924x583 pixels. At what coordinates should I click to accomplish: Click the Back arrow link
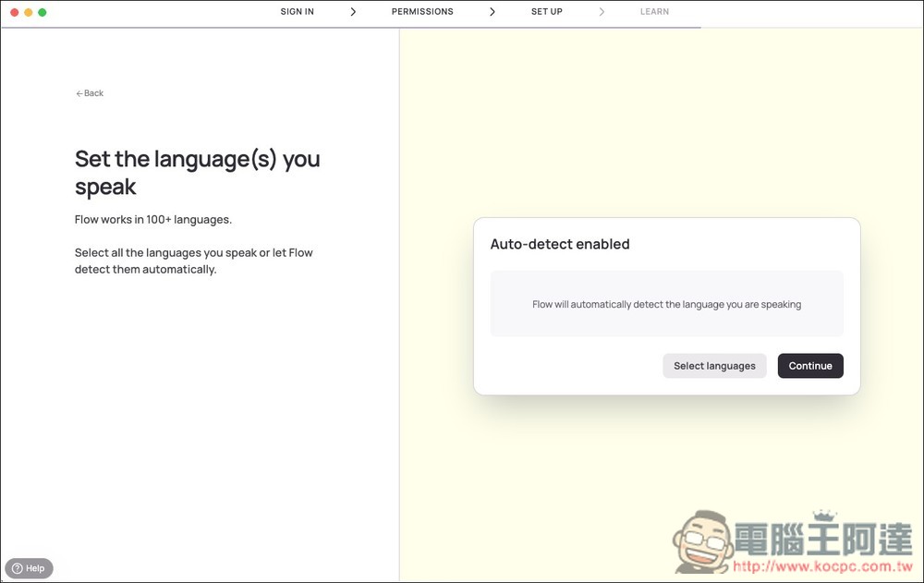point(90,93)
